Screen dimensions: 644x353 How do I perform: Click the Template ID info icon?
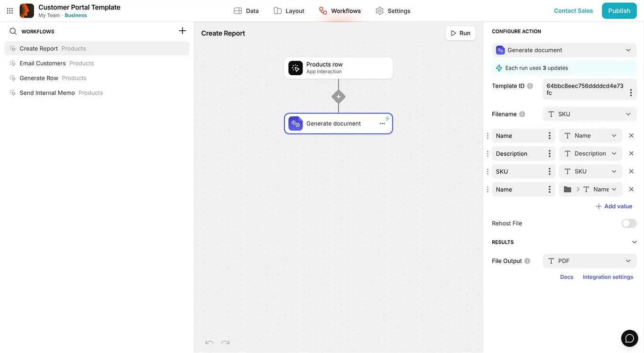pos(530,86)
